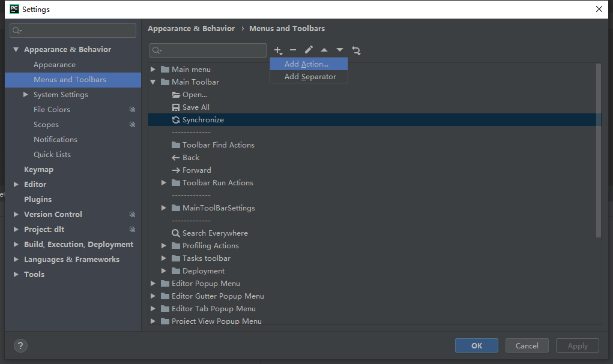This screenshot has height=364, width=613.
Task: Expand the Main menu node
Action: 153,70
